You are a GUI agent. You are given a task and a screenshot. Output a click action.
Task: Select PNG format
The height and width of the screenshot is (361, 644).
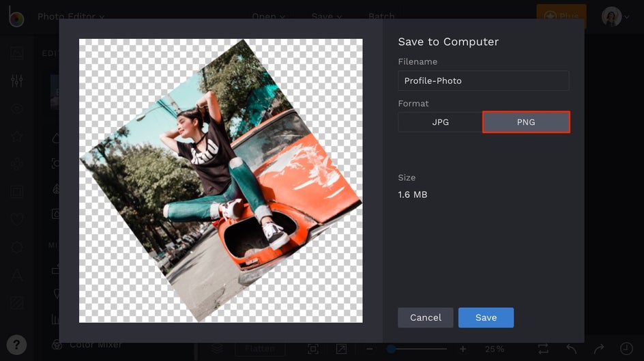[x=526, y=122]
